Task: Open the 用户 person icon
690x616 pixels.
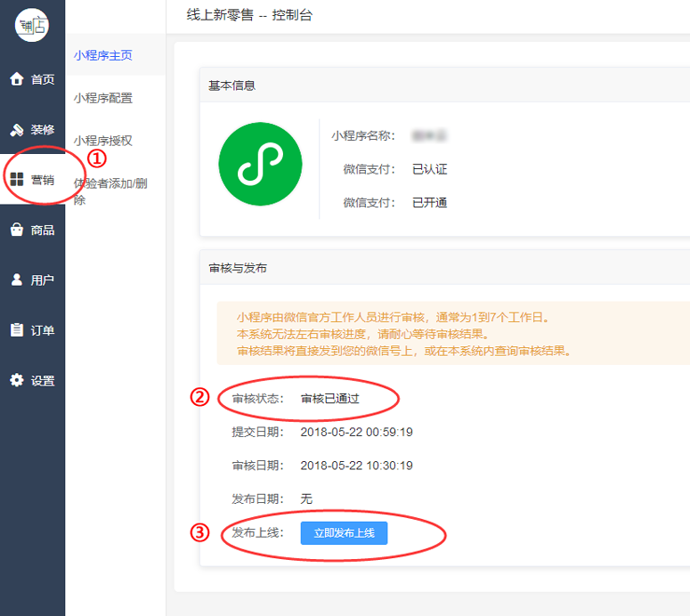Action: pos(16,280)
